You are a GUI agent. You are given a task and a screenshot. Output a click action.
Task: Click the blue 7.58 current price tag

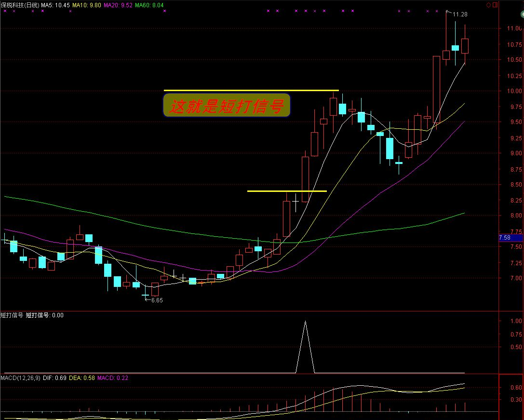point(511,238)
